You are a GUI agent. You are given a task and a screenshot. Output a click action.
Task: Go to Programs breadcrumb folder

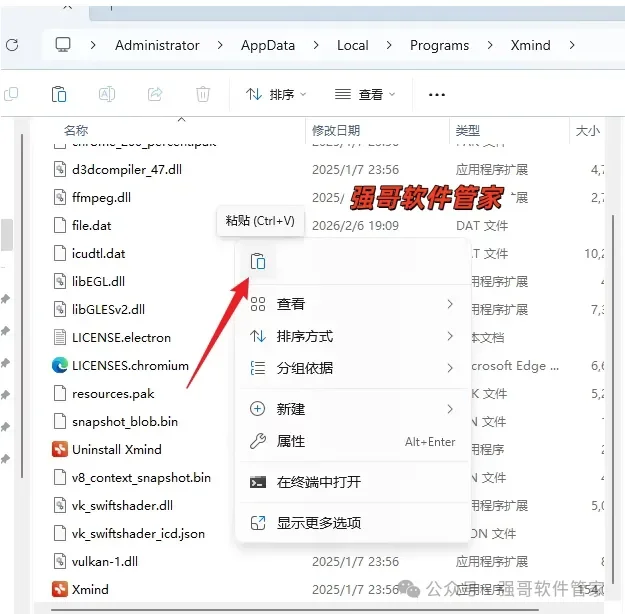(x=439, y=45)
